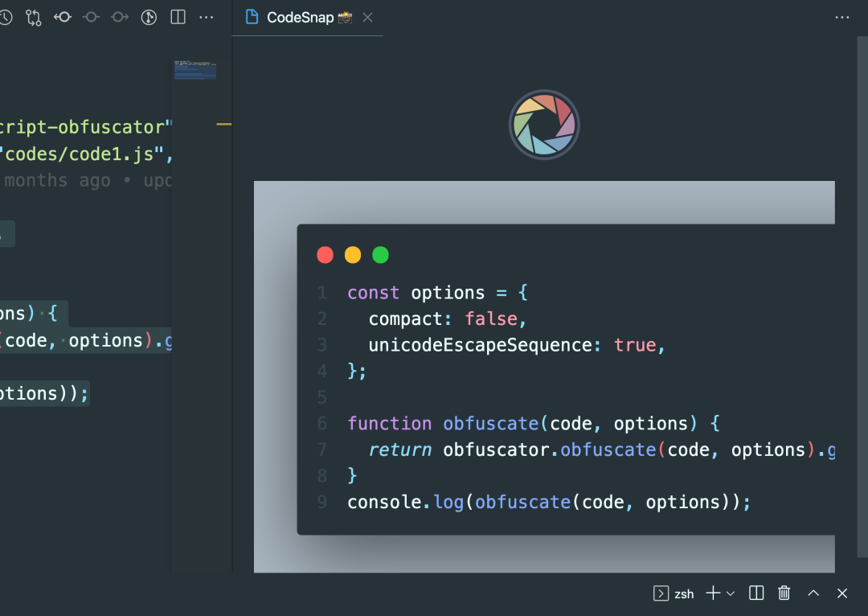Split the terminal panel
868x616 pixels.
[756, 593]
